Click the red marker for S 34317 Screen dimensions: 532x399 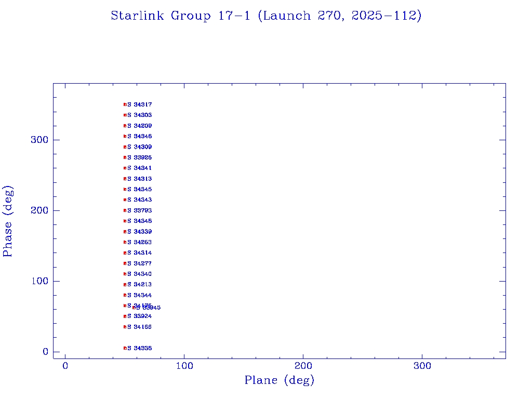125,104
